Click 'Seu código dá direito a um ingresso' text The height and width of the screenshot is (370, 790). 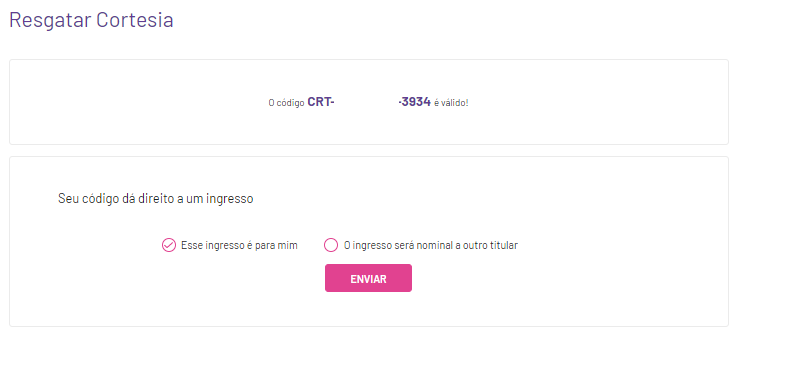(156, 199)
